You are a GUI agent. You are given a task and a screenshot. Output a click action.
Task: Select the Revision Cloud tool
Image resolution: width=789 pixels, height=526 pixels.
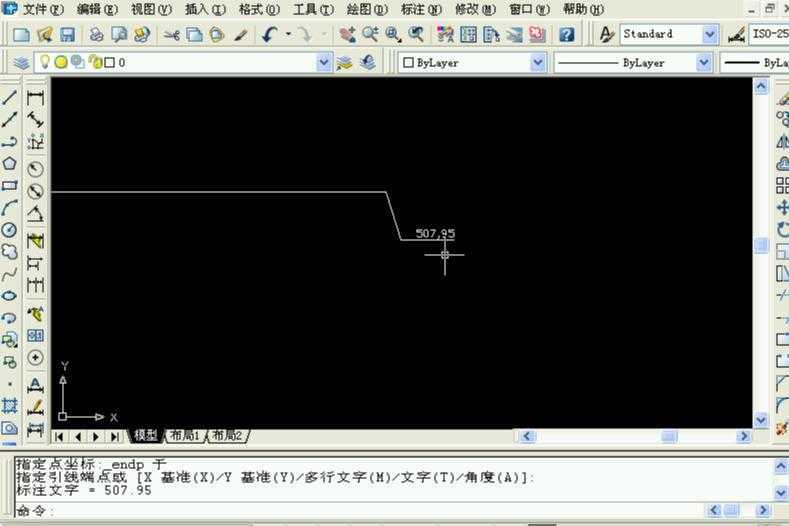coord(10,252)
